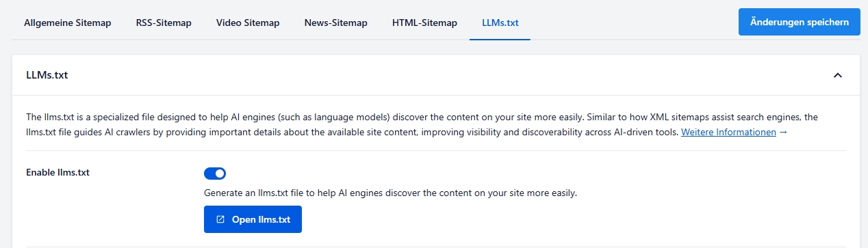This screenshot has width=868, height=248.
Task: Switch to the Allgemeine Sitemap tab
Action: point(67,23)
